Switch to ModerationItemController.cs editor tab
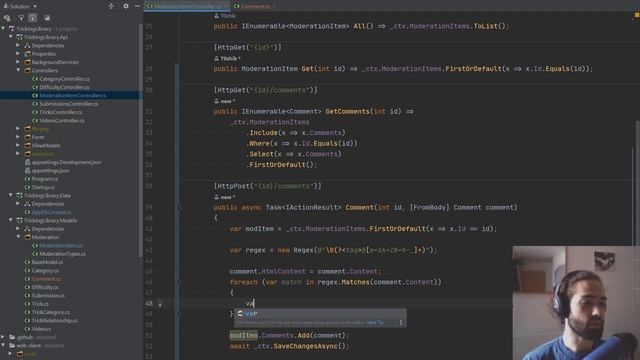Viewport: 640px width, 360px height. (x=187, y=6)
